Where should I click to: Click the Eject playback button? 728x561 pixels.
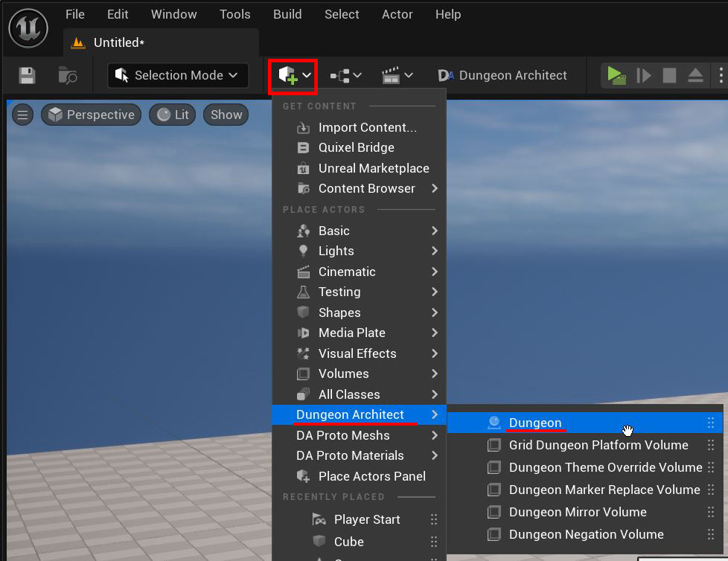click(x=695, y=75)
